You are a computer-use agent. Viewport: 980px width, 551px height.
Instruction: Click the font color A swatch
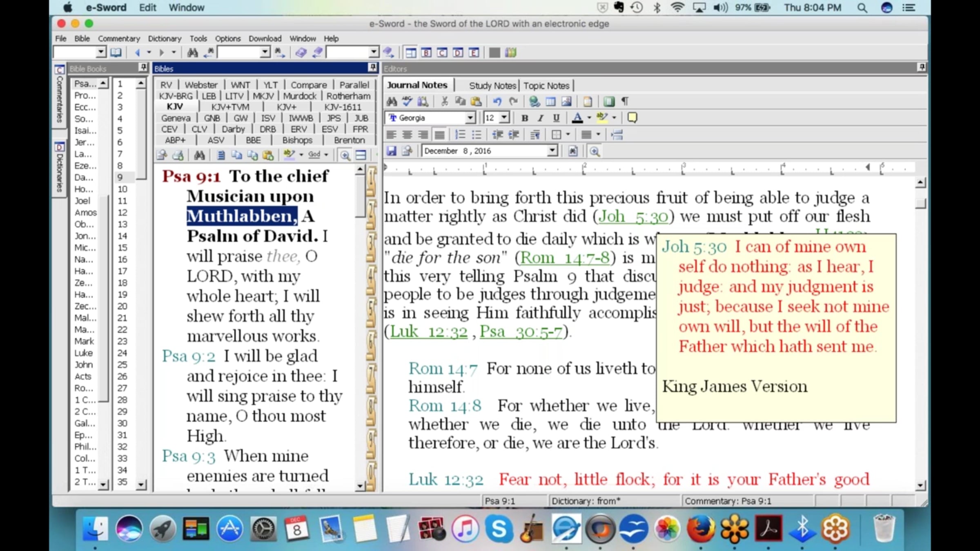point(577,118)
